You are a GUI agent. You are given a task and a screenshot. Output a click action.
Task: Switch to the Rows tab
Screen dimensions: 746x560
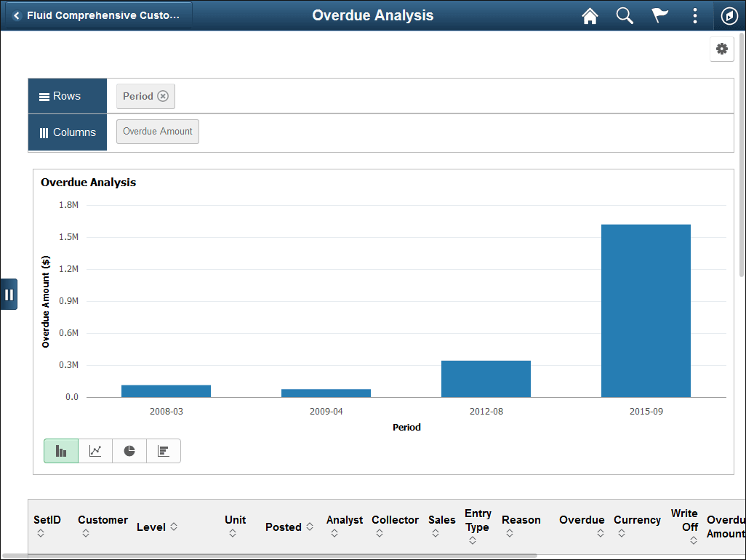(67, 95)
